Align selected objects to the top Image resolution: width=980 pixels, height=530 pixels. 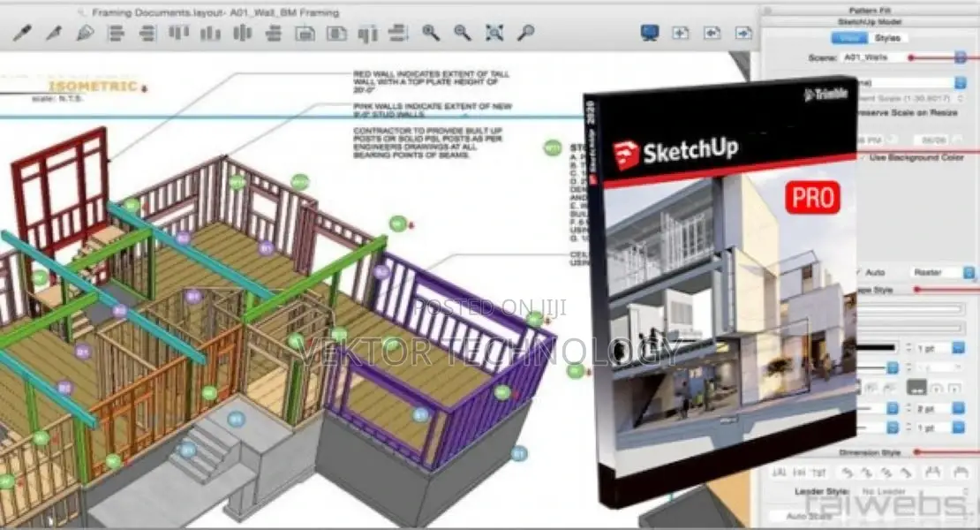click(x=178, y=33)
